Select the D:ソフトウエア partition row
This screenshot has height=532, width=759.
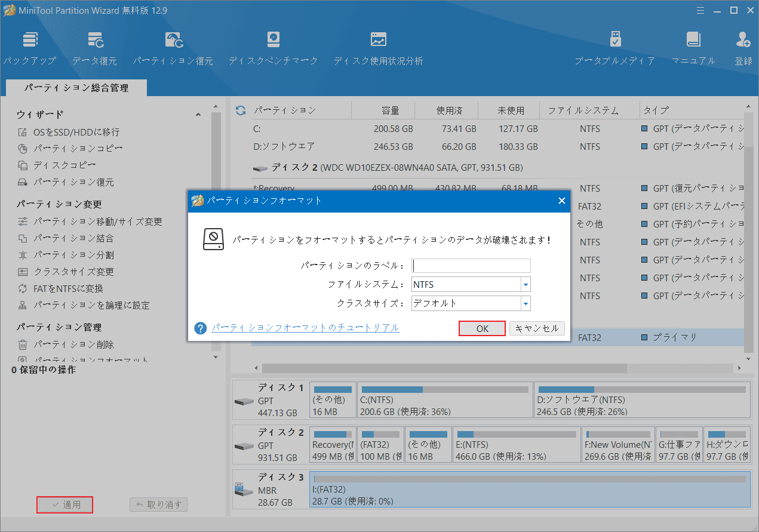[498, 146]
